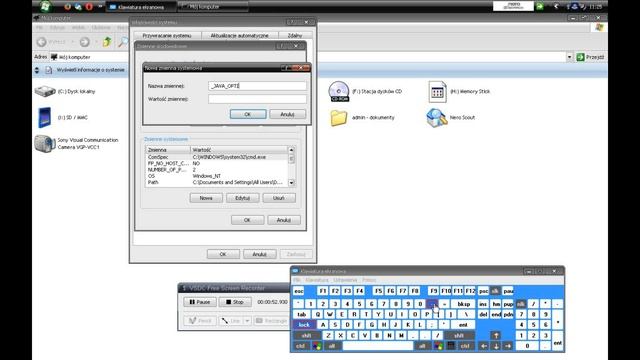Click the left Windows logo key
The width and height of the screenshot is (640, 360).
click(x=317, y=346)
